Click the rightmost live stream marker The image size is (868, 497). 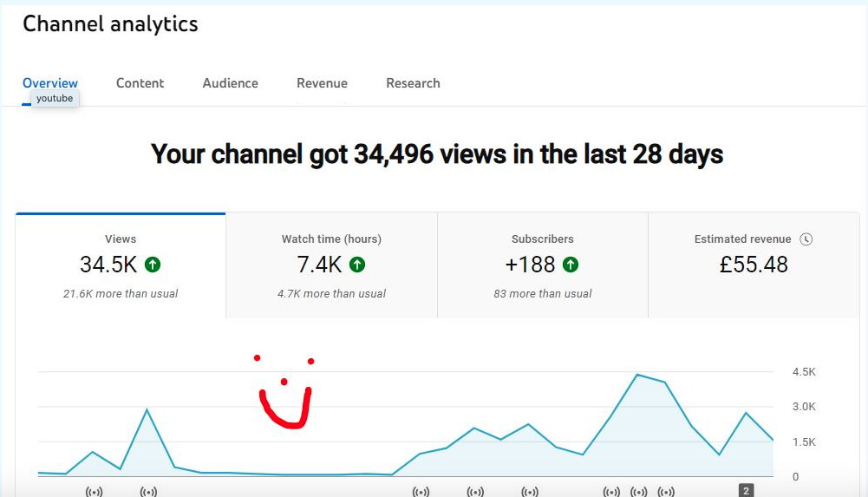tap(666, 492)
